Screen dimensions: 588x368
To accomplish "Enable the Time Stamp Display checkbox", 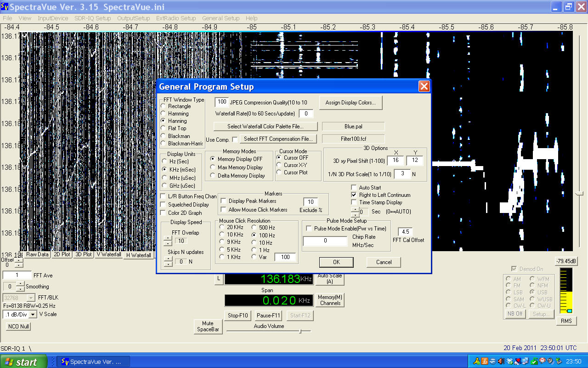I will tap(354, 202).
